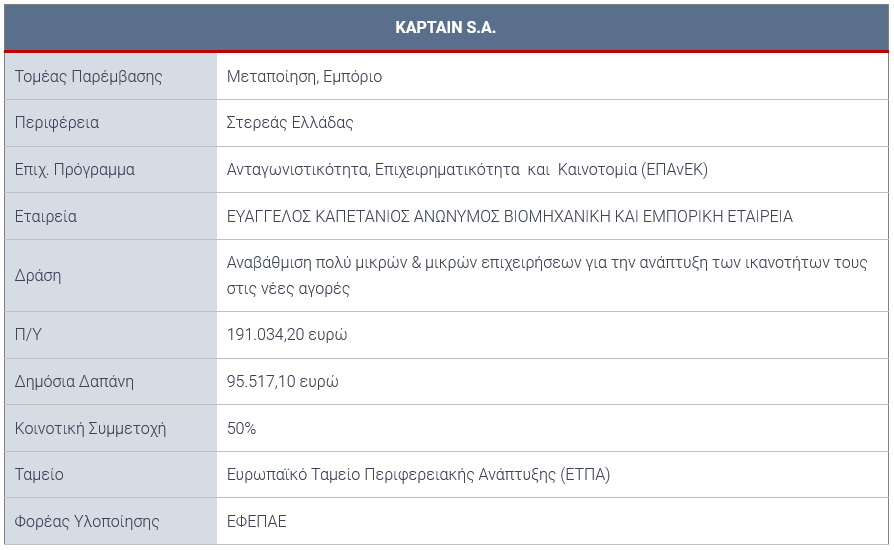Click the ΕΥΑΓΓΕΛΟΣ ΚΑΠΕΤΑΝΙΟΣ company name
Image resolution: width=894 pixels, height=550 pixels.
[510, 217]
